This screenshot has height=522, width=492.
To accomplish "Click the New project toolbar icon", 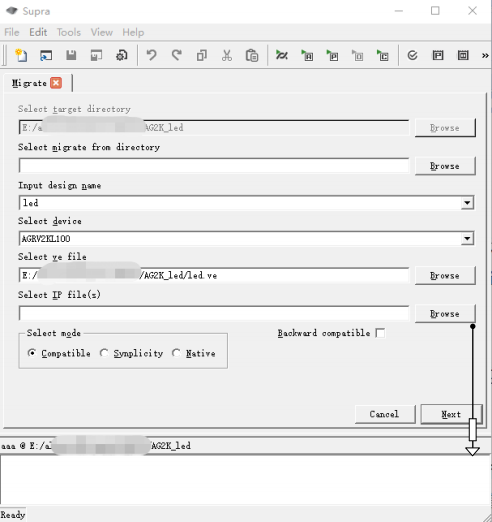I will (21, 55).
